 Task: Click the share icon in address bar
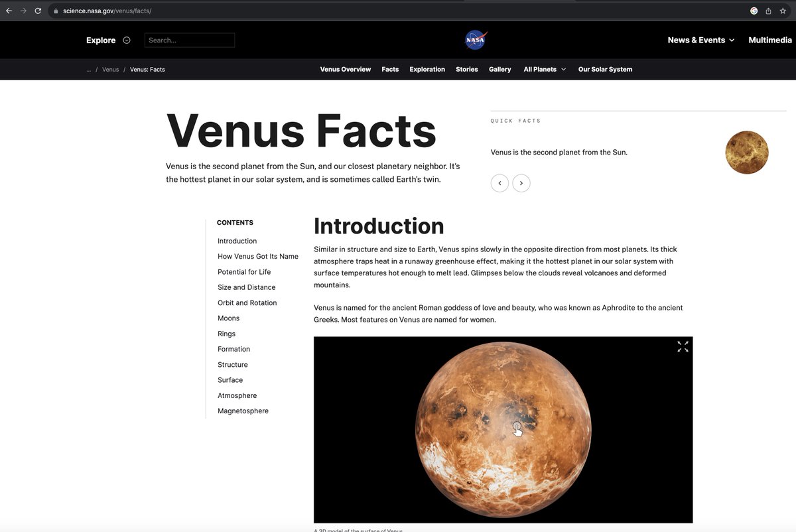[x=768, y=11]
